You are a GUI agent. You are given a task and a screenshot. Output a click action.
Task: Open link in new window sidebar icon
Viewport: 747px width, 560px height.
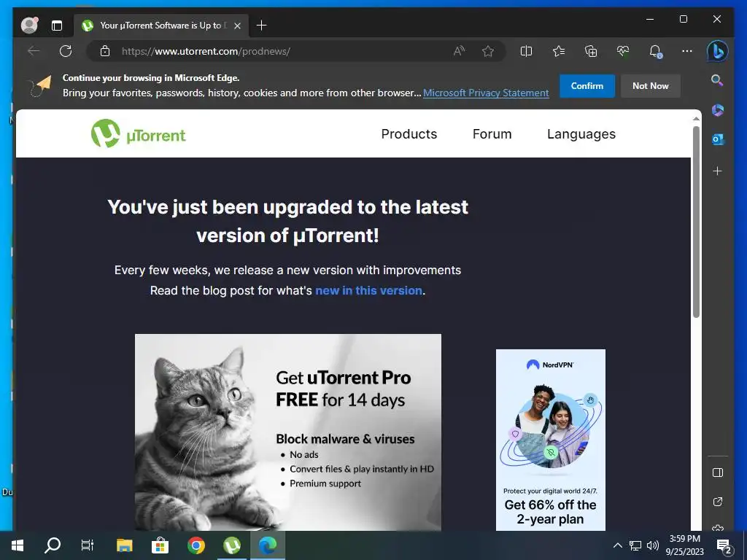[x=718, y=502]
